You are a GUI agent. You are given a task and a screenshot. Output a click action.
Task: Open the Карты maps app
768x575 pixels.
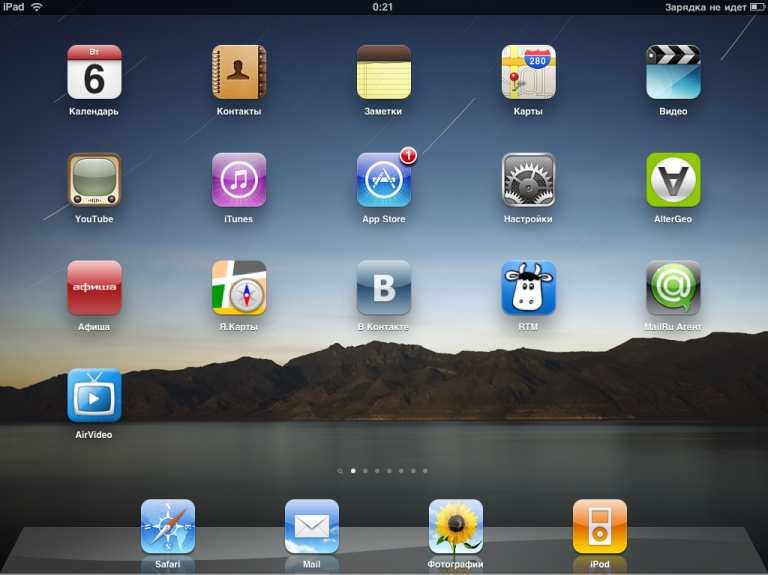pos(528,72)
